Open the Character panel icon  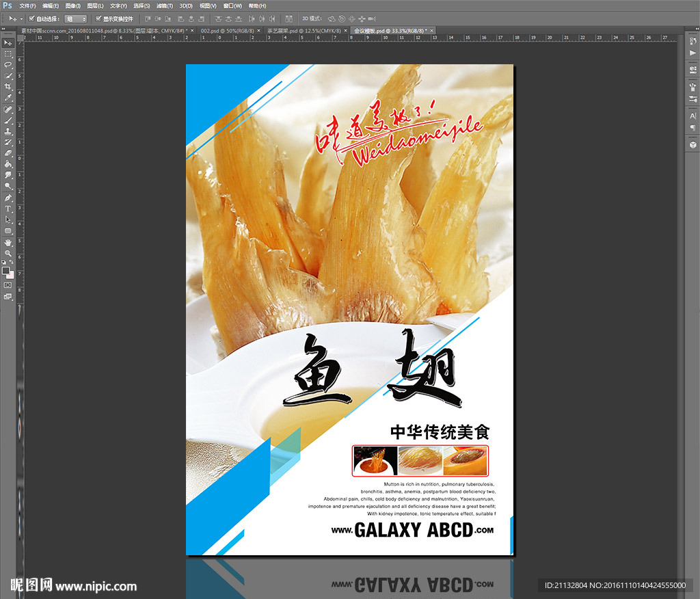(x=693, y=116)
